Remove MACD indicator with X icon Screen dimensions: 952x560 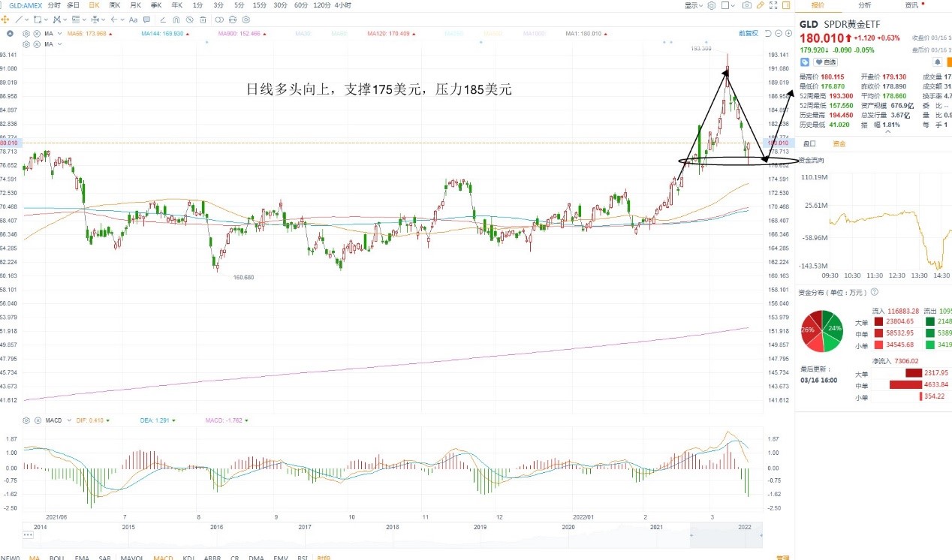38,420
